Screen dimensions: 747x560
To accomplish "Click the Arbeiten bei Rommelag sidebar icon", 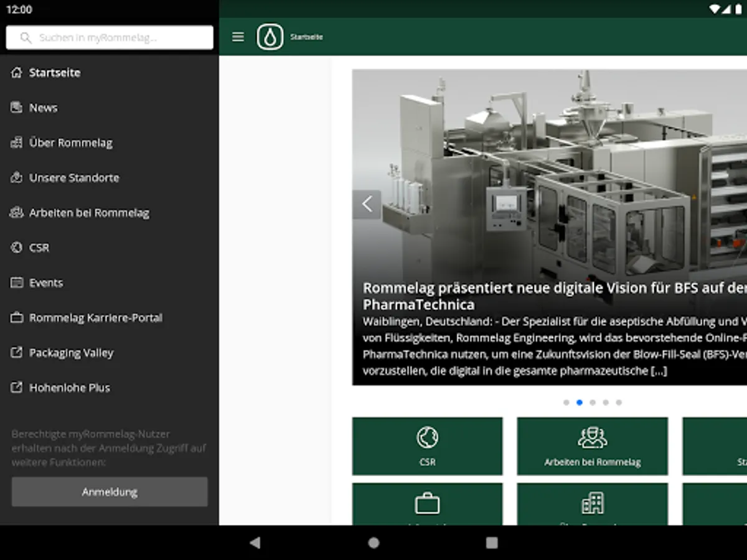I will coord(17,213).
